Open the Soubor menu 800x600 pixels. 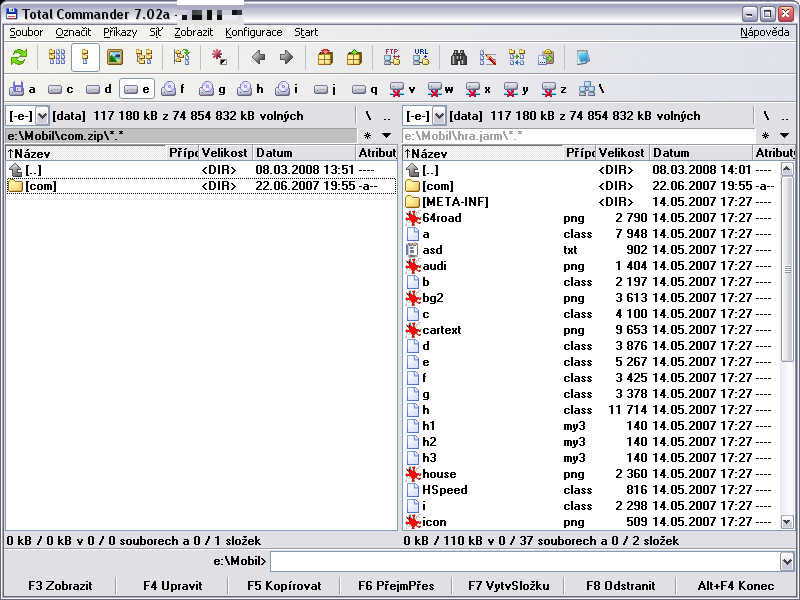[26, 32]
